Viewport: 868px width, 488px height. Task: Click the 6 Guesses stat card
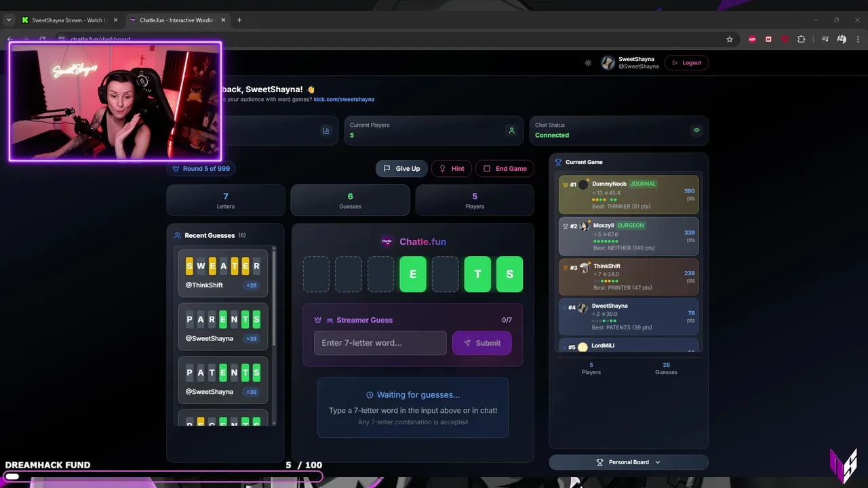coord(350,200)
